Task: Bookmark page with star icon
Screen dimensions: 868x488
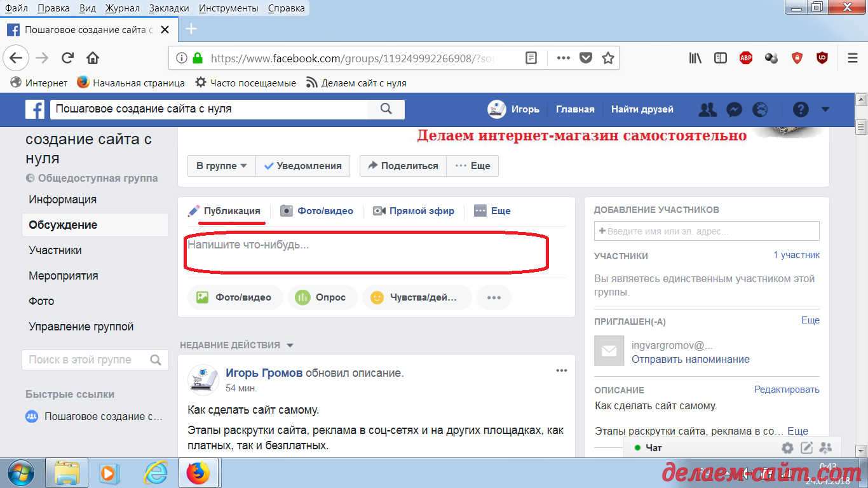Action: pyautogui.click(x=608, y=58)
